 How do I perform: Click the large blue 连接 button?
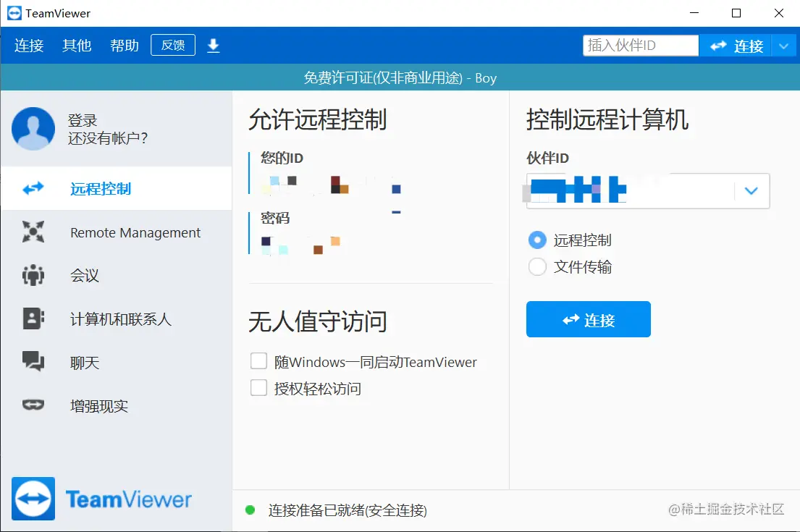click(589, 319)
